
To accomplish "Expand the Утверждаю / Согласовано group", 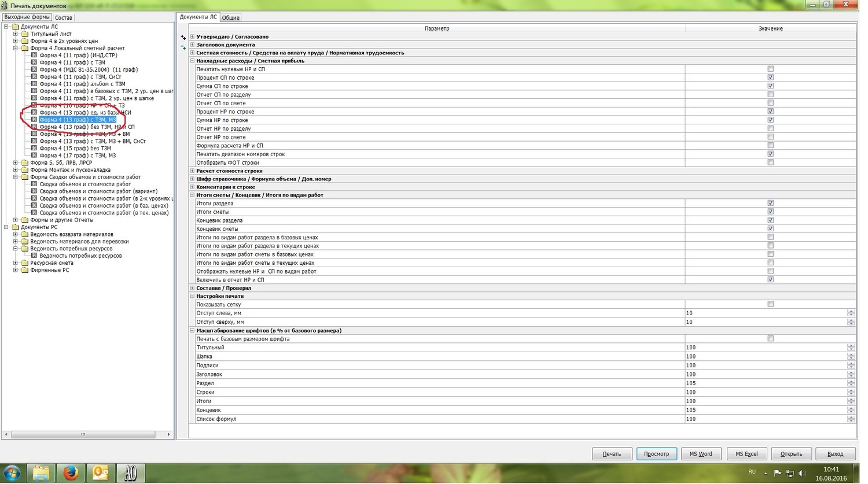I will (x=192, y=37).
